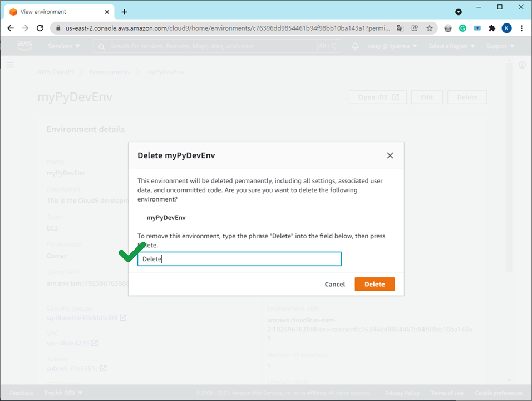Click the Edit environment button
Viewport: 532px width, 401px height.
(427, 97)
